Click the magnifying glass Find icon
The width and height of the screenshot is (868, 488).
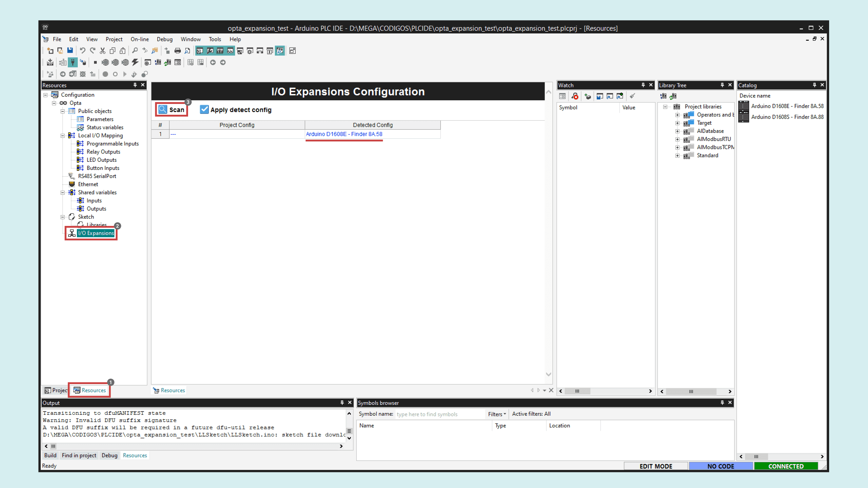[x=135, y=51]
